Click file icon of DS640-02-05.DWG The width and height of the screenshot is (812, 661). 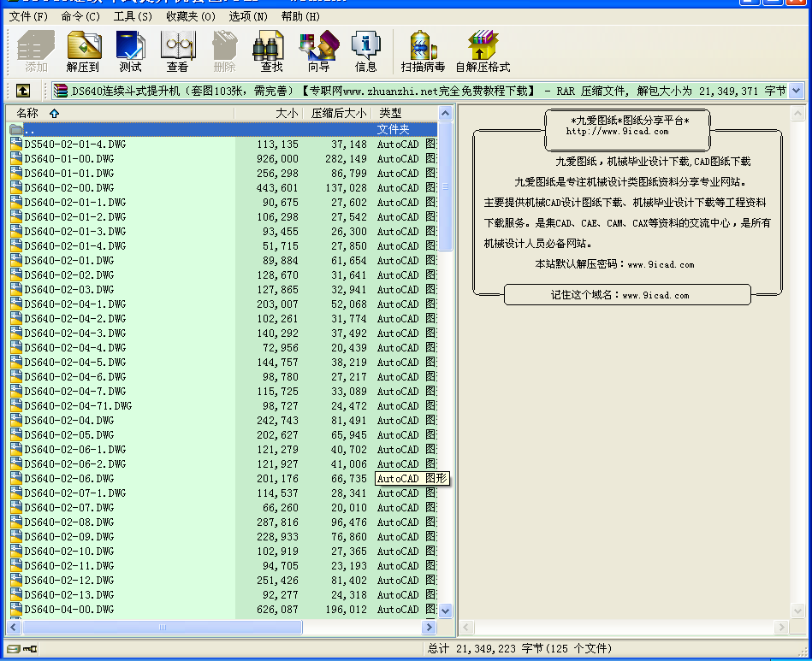point(16,435)
